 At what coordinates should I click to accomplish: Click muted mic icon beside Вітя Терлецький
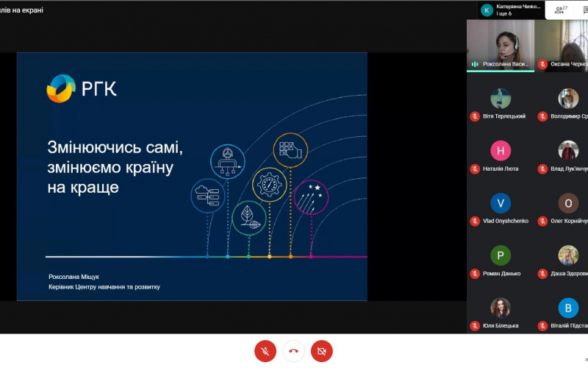[475, 116]
